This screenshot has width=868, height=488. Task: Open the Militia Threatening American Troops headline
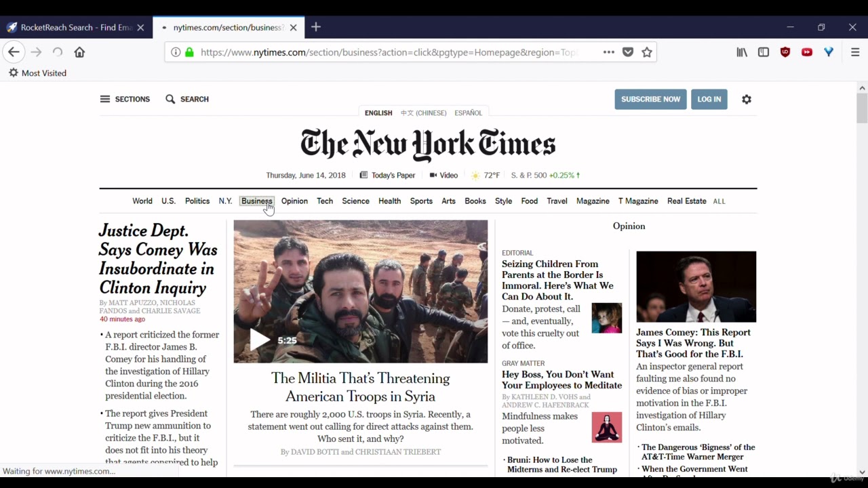[x=360, y=387]
